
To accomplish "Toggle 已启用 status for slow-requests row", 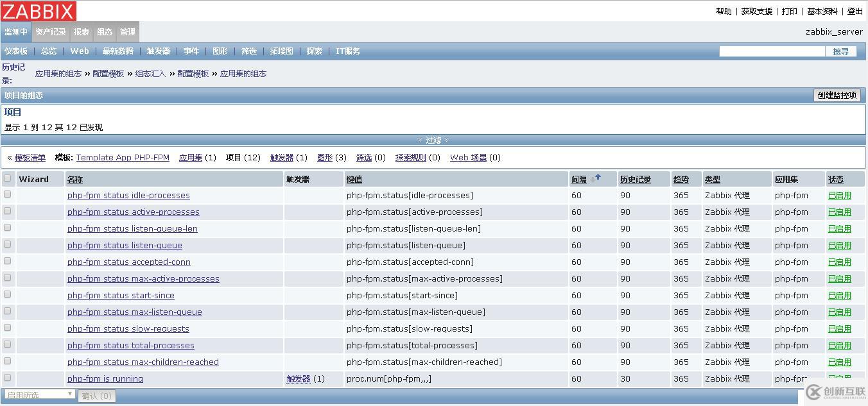I will tap(840, 329).
